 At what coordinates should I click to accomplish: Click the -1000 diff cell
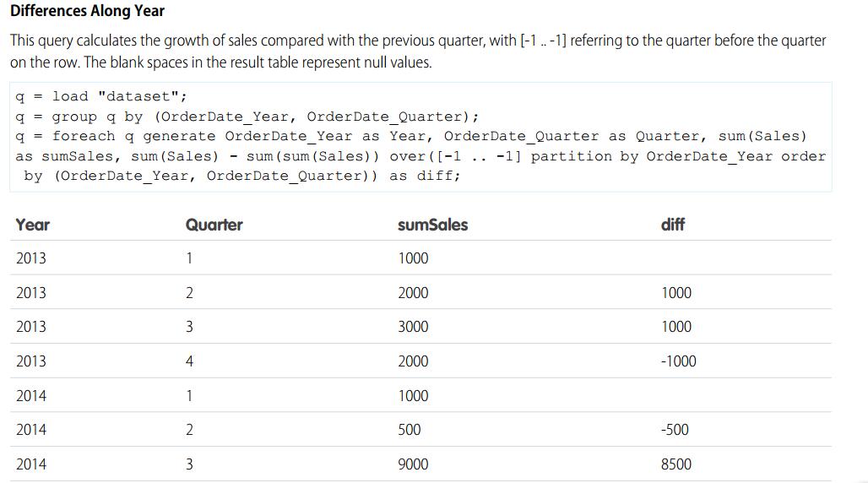(x=678, y=361)
